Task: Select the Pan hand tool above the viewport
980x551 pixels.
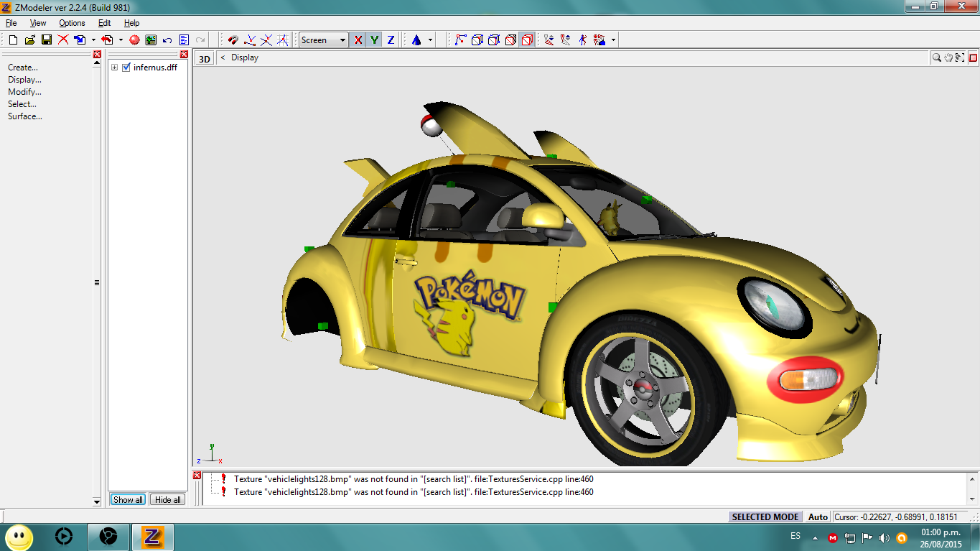Action: pyautogui.click(x=948, y=57)
